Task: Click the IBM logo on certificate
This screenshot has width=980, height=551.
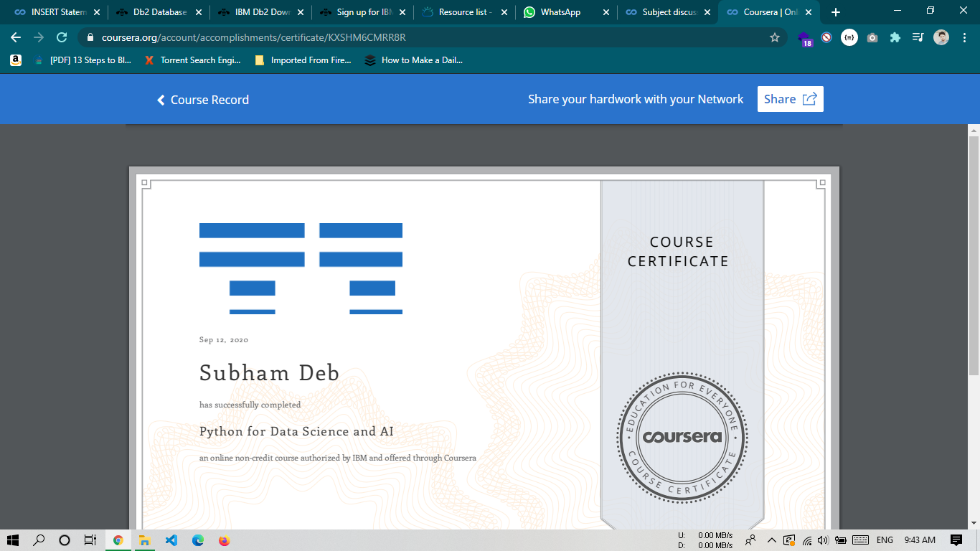Action: (301, 268)
